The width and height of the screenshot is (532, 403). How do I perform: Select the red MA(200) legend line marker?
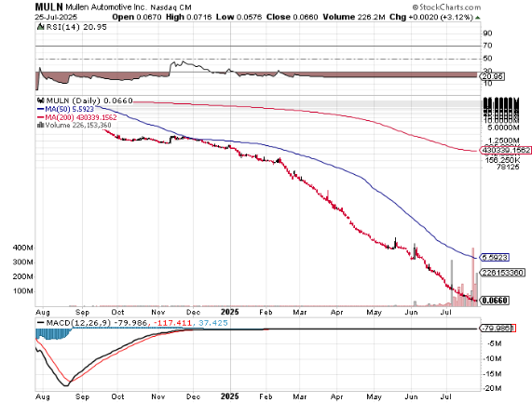[x=41, y=117]
